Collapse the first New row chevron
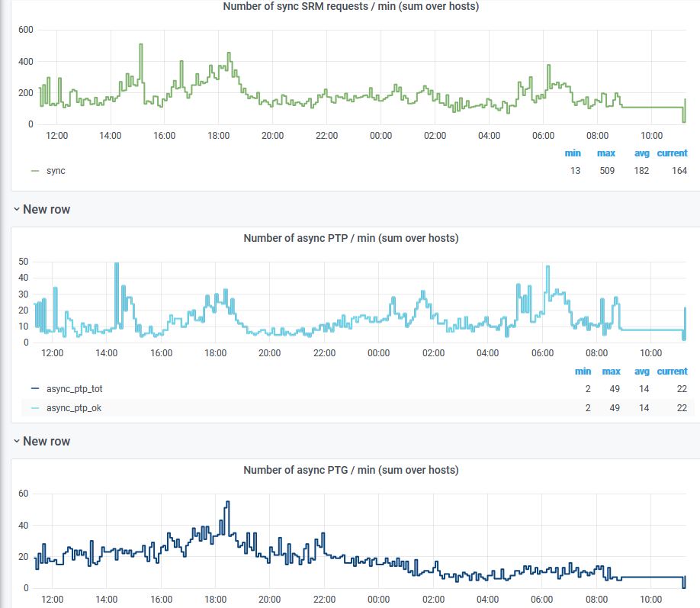 point(17,209)
